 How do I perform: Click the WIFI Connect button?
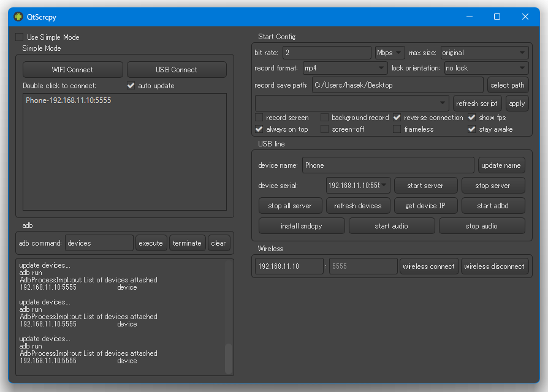click(x=73, y=70)
